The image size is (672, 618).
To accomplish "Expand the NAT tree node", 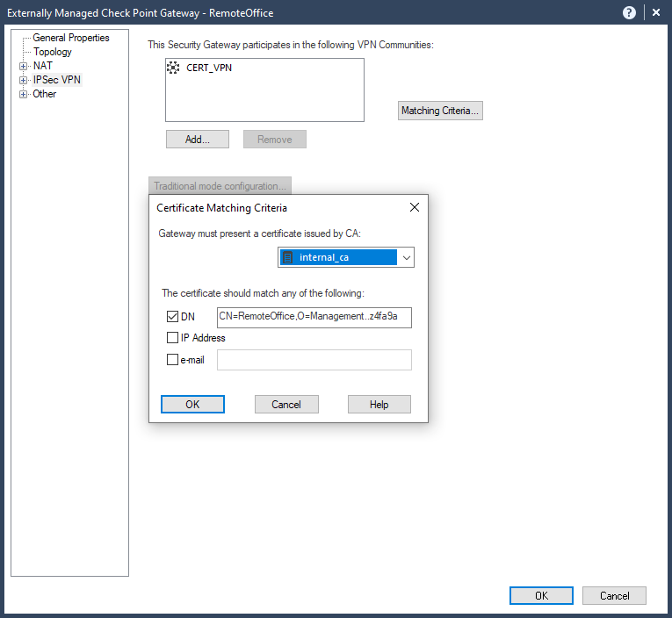I will [x=24, y=66].
